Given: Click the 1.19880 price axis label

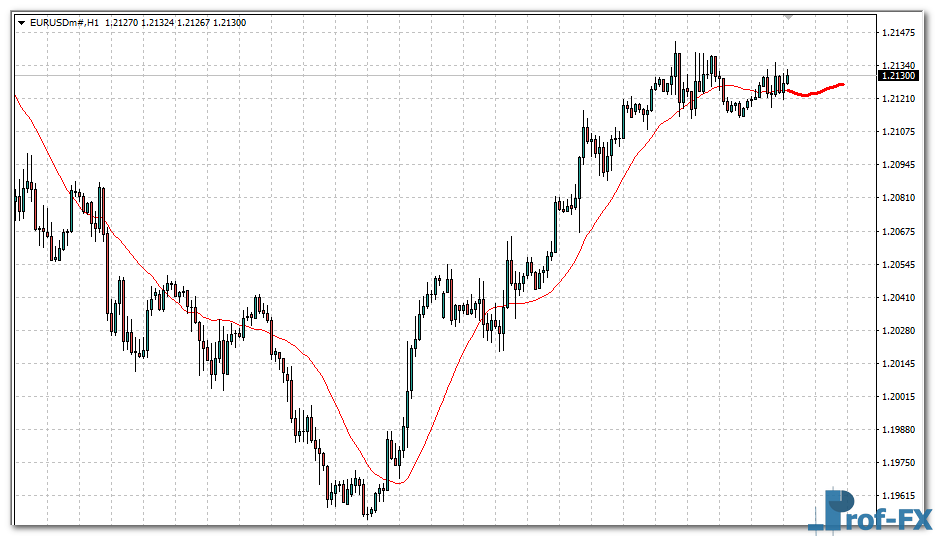Looking at the screenshot, I should pos(898,430).
